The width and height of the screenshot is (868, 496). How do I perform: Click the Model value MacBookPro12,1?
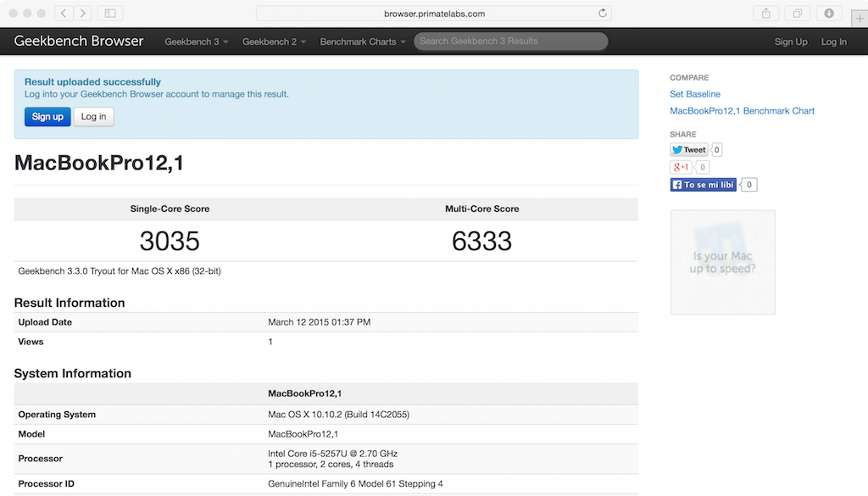point(303,435)
